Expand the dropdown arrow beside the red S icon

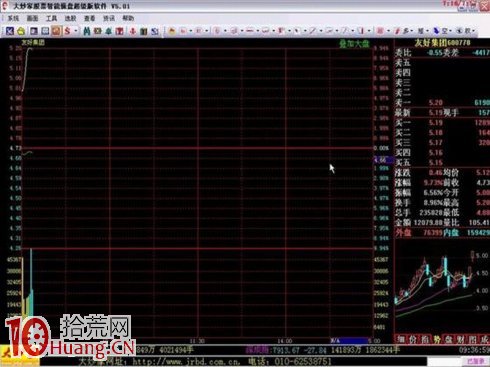tap(76, 31)
